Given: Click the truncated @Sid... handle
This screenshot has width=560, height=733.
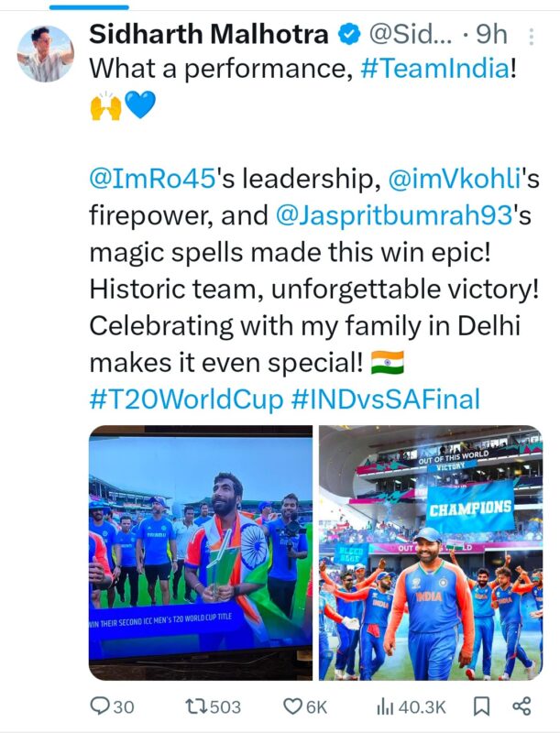Looking at the screenshot, I should coord(411,35).
